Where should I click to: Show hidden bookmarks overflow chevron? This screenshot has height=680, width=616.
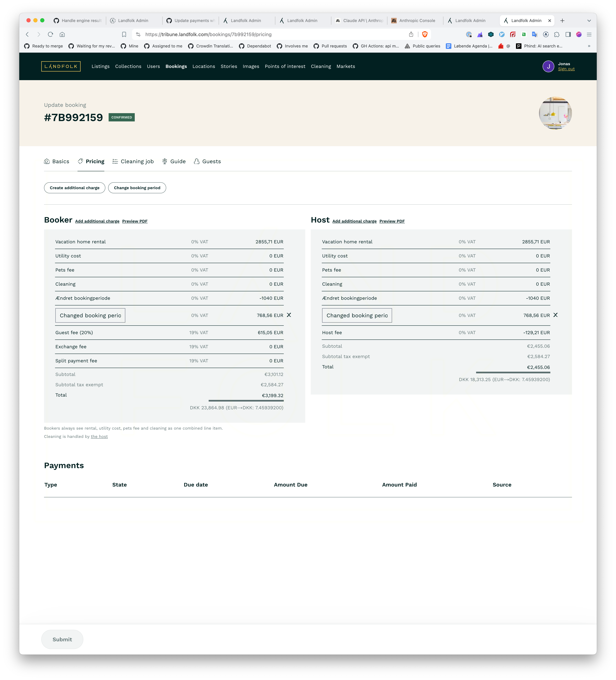click(x=589, y=46)
